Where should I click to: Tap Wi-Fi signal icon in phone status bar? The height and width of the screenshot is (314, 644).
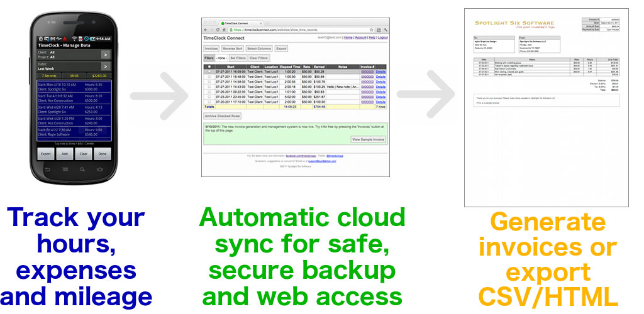pos(74,38)
